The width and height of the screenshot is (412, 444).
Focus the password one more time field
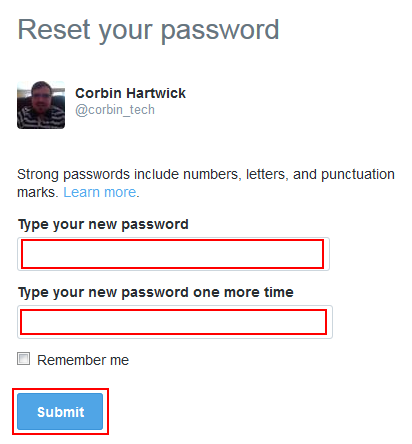tap(175, 322)
